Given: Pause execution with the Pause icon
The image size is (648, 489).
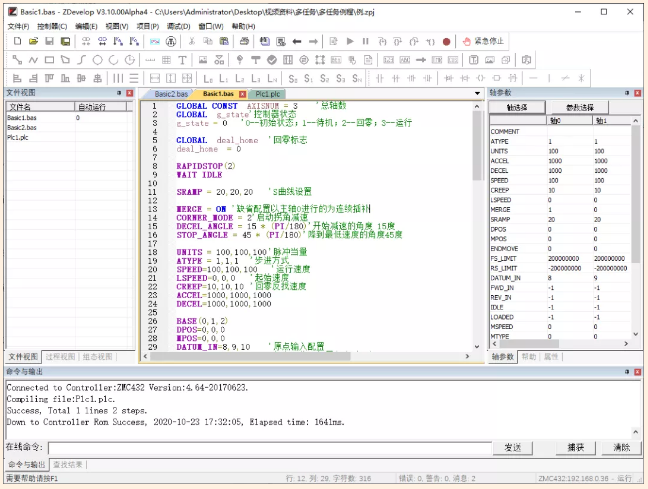Looking at the screenshot, I should (x=365, y=41).
